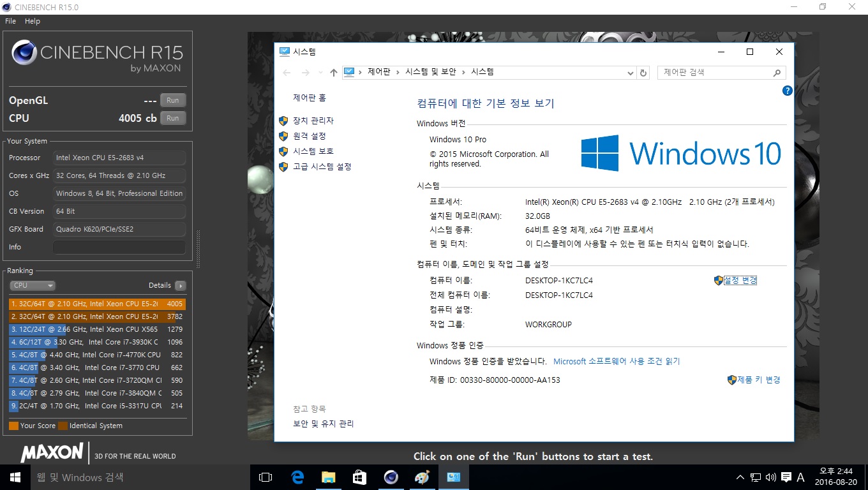The image size is (868, 490).
Task: Click the search magnifier icon
Action: [777, 73]
